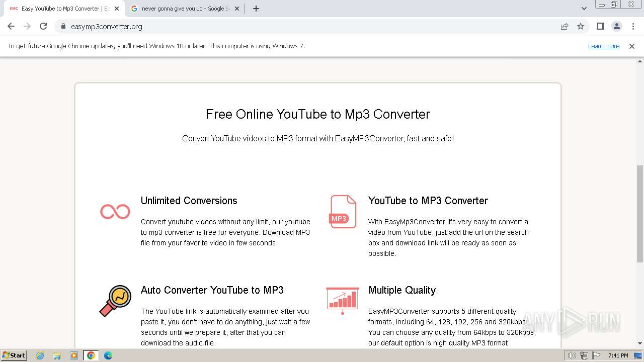
Task: Go back to the previous page
Action: coord(11,26)
